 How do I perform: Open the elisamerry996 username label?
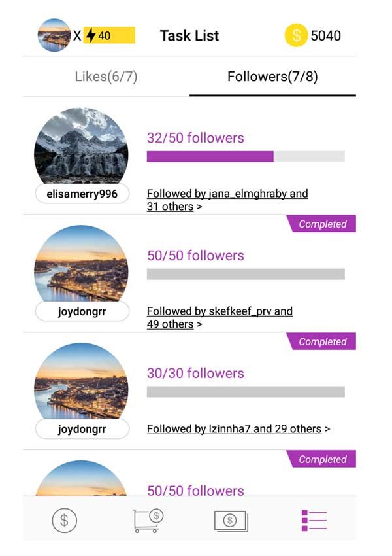pyautogui.click(x=82, y=194)
